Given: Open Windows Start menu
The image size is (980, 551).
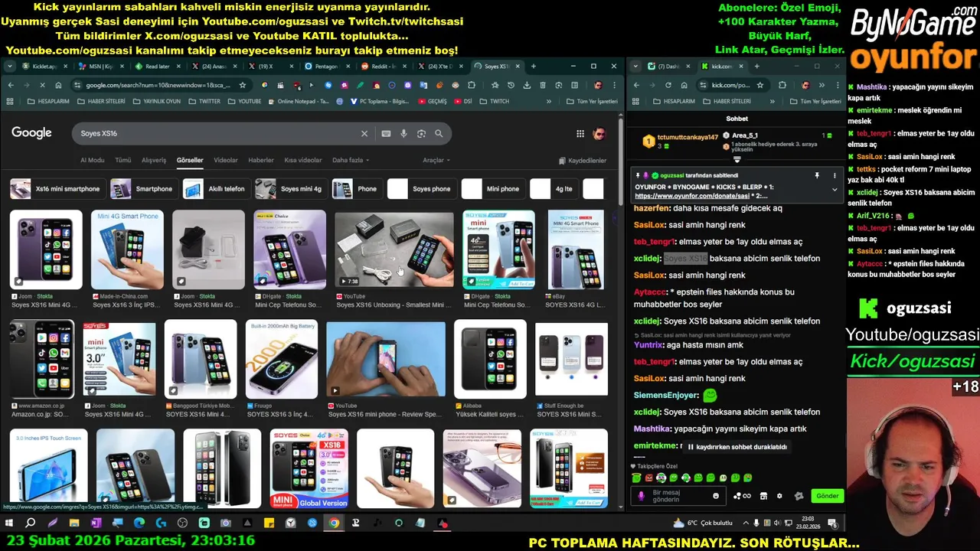Looking at the screenshot, I should (9, 523).
